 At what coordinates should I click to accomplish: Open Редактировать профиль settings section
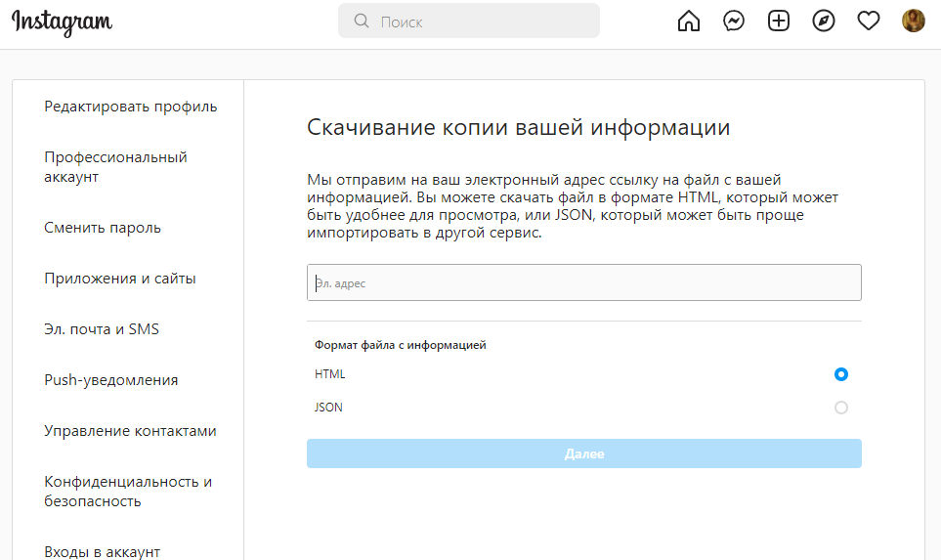coord(130,107)
